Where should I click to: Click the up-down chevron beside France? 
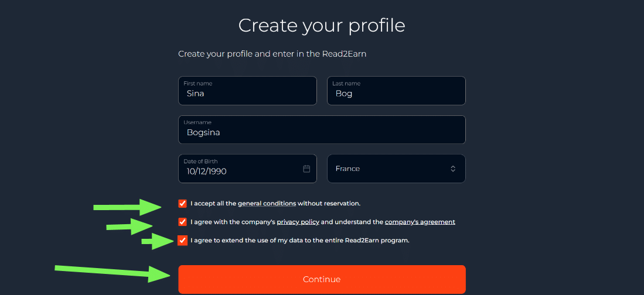453,169
